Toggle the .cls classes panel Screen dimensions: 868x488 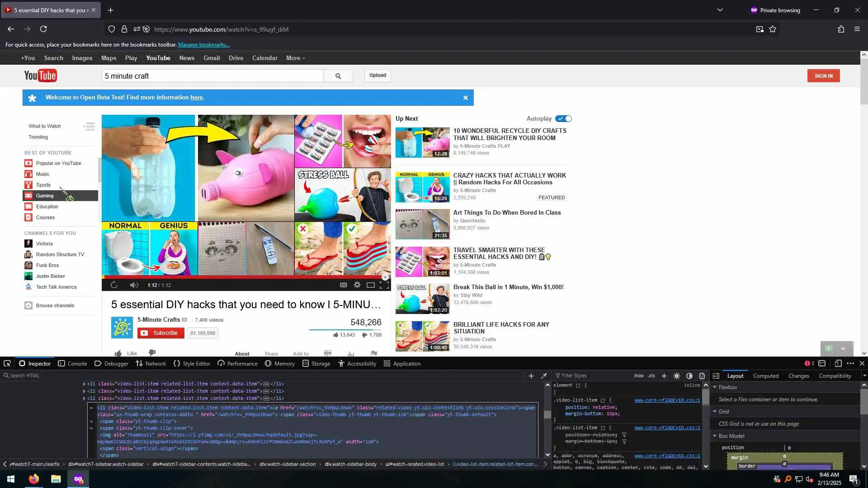coord(651,376)
